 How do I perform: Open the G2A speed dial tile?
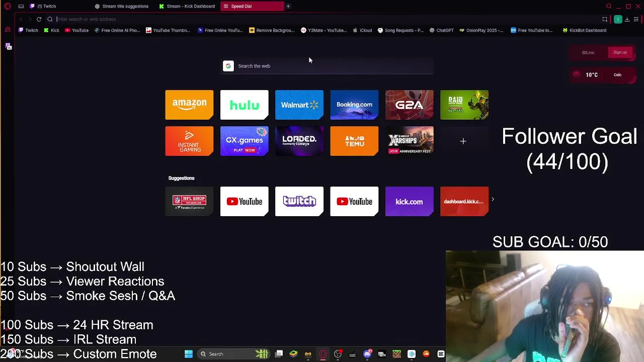pos(409,105)
